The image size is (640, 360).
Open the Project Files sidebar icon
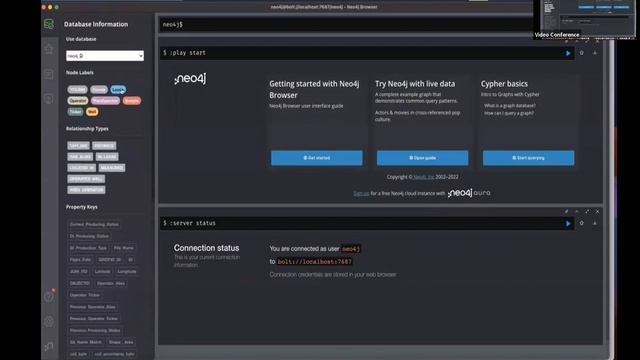click(49, 74)
